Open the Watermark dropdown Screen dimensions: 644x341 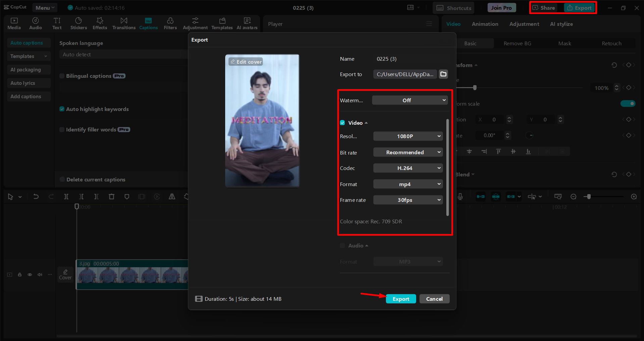click(x=409, y=100)
